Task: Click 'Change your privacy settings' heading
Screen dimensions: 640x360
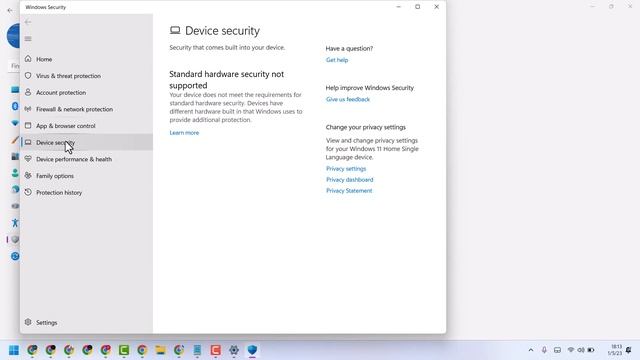Action: coord(366,127)
